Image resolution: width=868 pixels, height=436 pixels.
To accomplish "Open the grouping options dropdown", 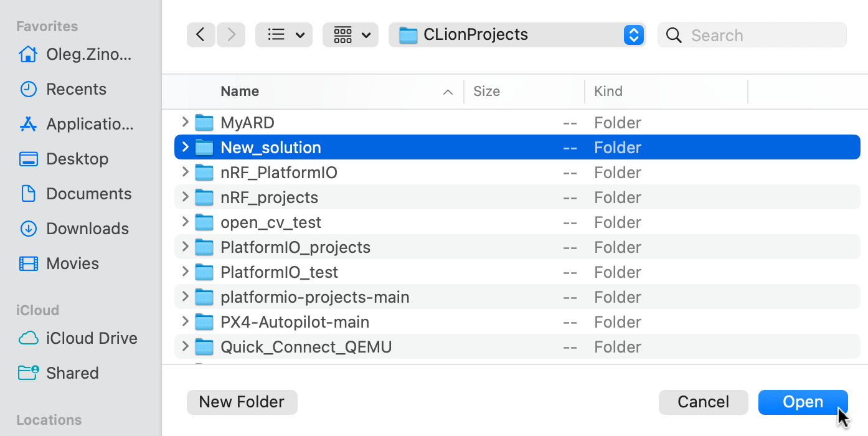I will pos(350,35).
